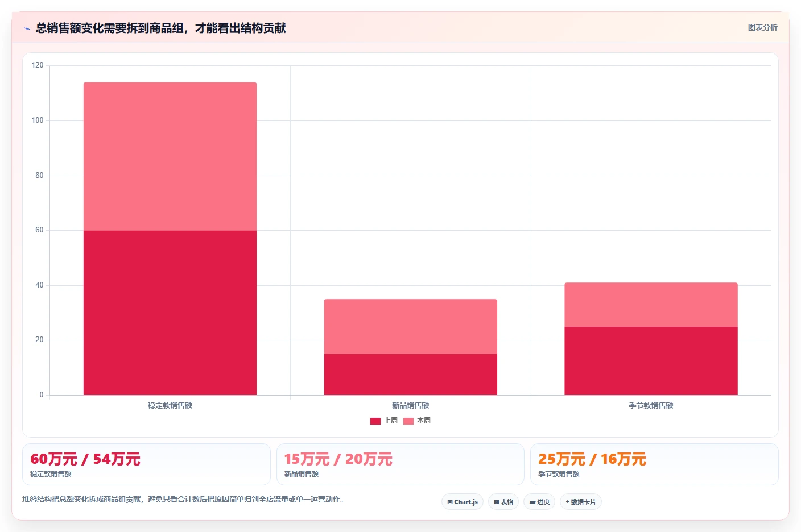This screenshot has height=532, width=801.
Task: Click the 季节款销售额 x-axis label
Action: 651,406
